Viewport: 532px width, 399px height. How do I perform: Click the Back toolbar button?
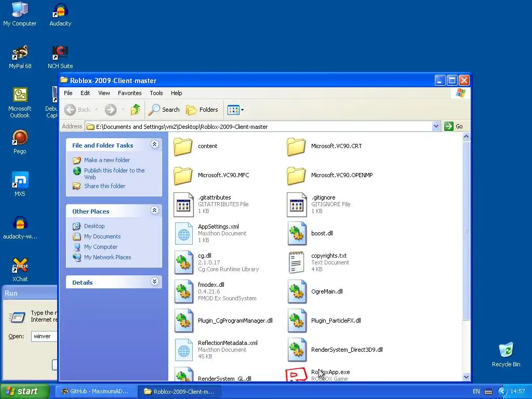pyautogui.click(x=78, y=110)
